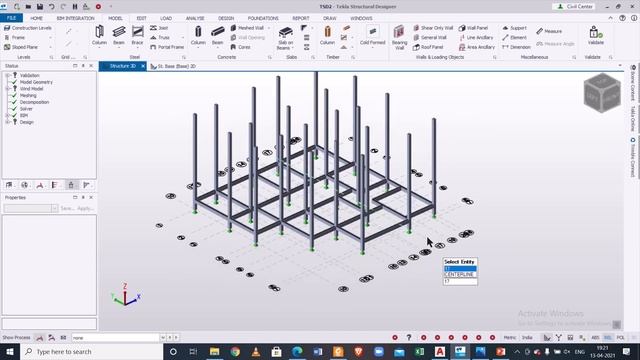Select the Steel Column tool
Viewport: 640px width, 360px height.
pos(99,35)
